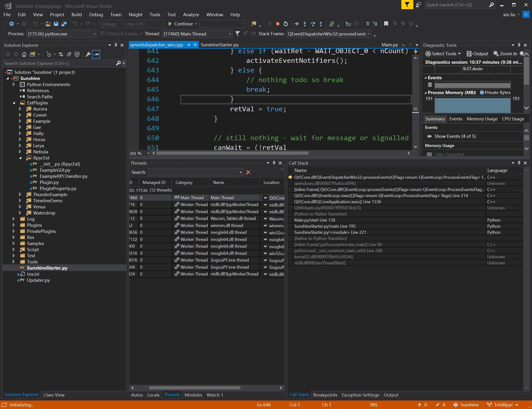532x409 pixels.
Task: Expand the ThunderExample folder
Action: coord(20,195)
